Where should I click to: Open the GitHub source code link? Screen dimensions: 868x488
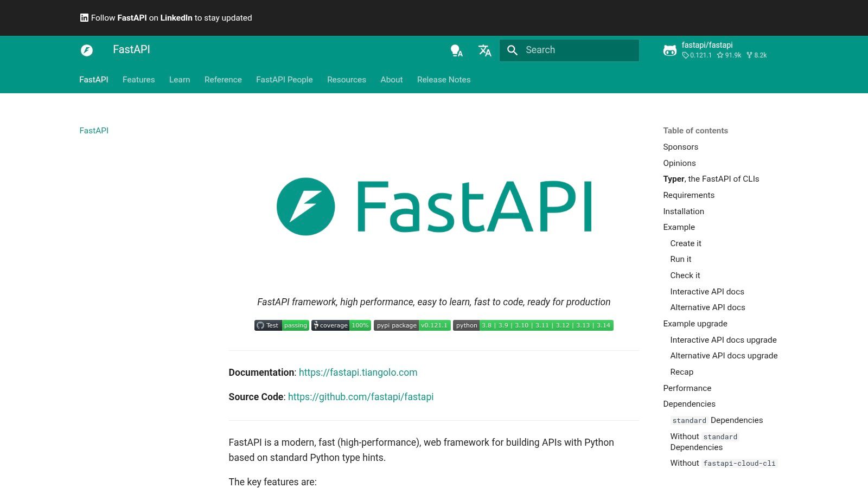pyautogui.click(x=360, y=396)
